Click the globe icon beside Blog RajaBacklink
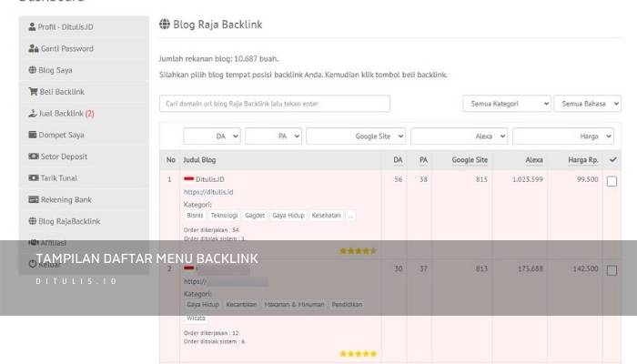Image resolution: width=637 pixels, height=364 pixels. pos(33,221)
